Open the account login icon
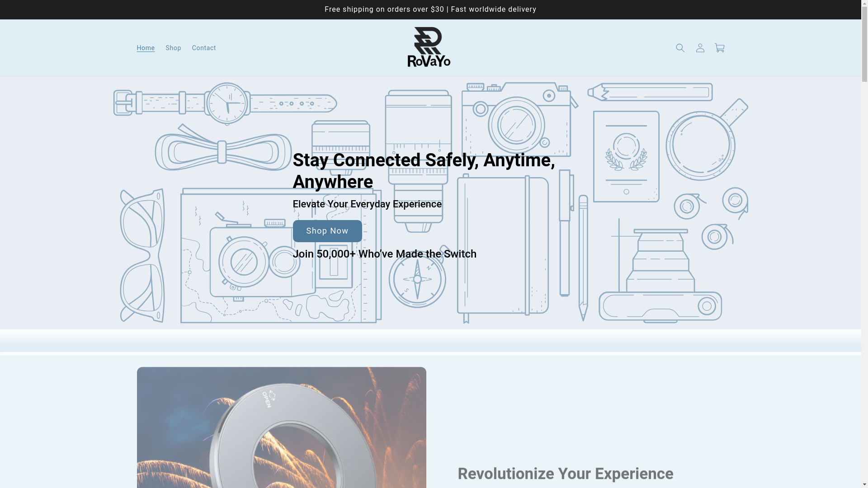 point(700,48)
